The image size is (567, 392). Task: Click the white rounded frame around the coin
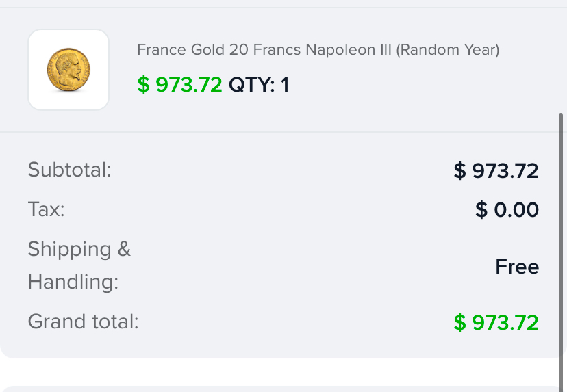point(68,70)
